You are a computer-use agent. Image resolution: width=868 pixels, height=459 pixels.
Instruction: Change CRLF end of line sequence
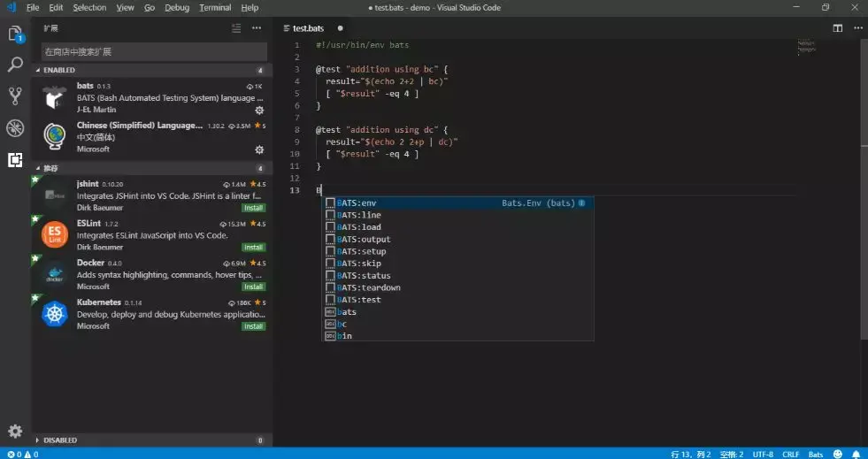[x=790, y=454]
